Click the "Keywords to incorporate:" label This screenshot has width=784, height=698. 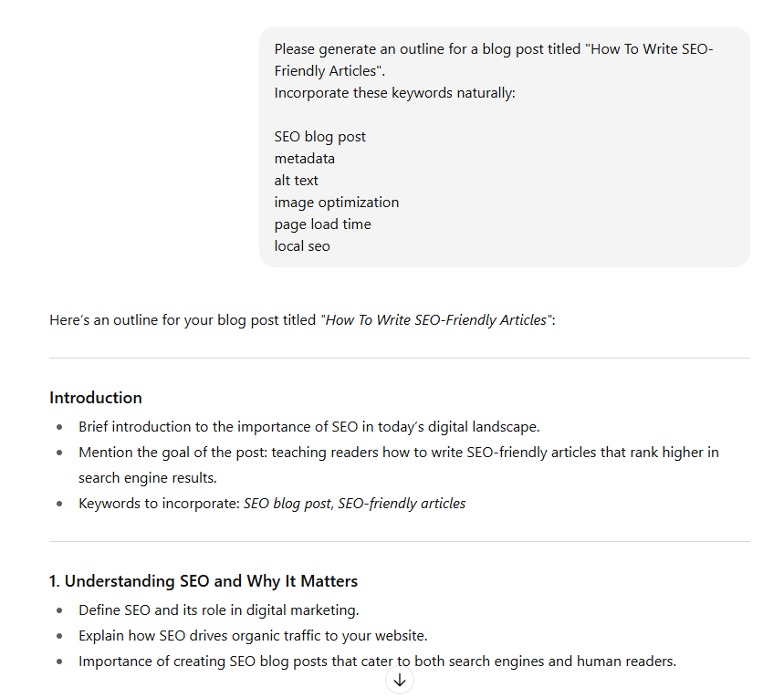pos(159,504)
